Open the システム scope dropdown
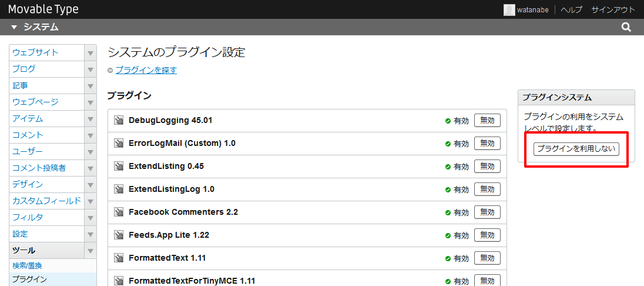This screenshot has width=644, height=286. click(x=35, y=27)
